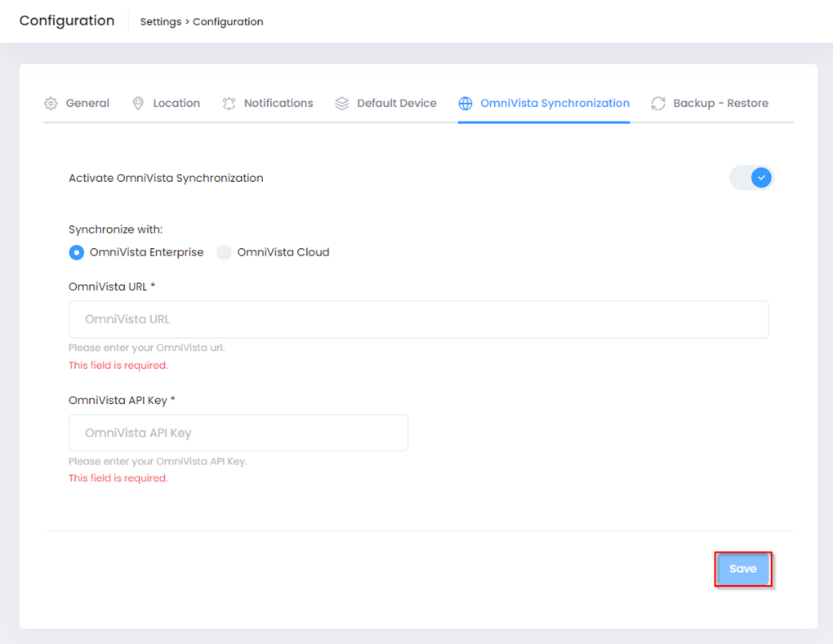Click the Configuration breadcrumb item after Settings
The width and height of the screenshot is (833, 644).
point(228,22)
